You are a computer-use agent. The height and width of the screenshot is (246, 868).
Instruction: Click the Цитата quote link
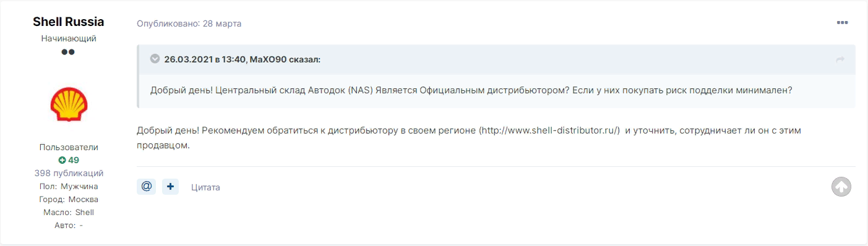[x=205, y=187]
